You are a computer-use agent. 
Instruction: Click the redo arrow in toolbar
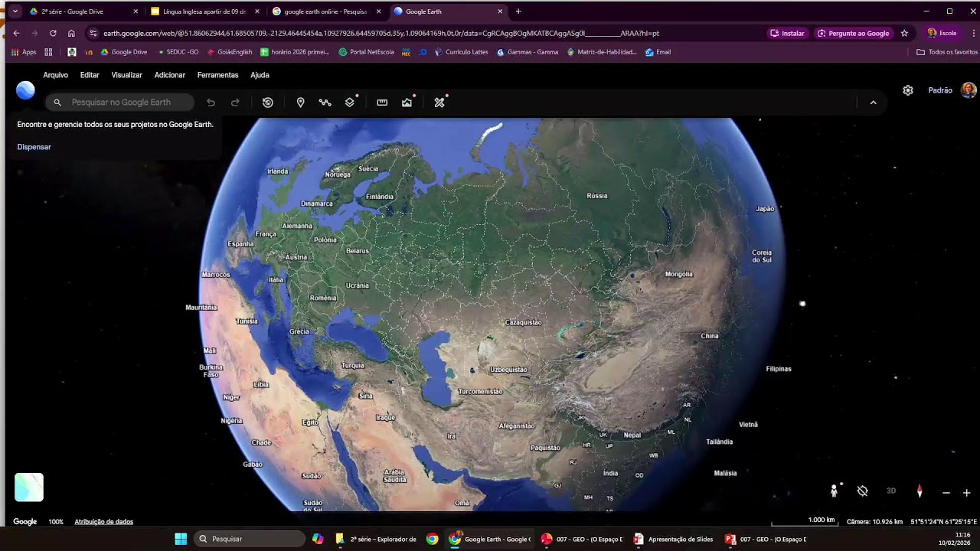pos(235,103)
